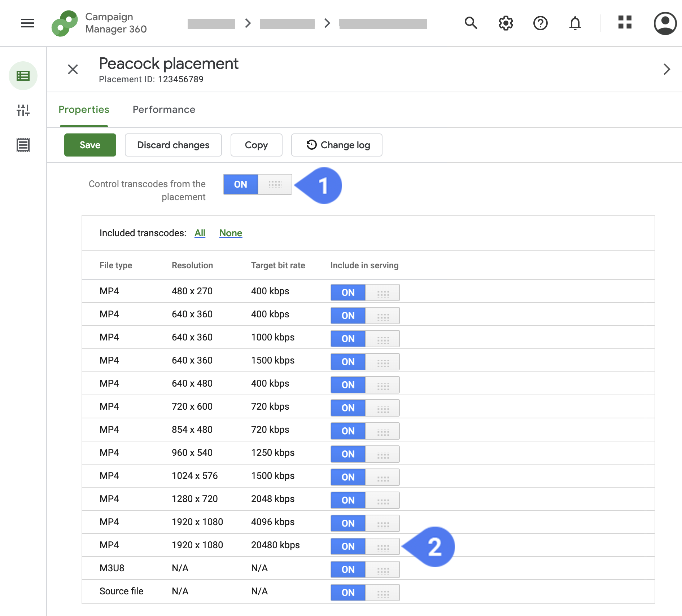Toggle serving for the Source file
The image size is (682, 616).
coord(365,593)
